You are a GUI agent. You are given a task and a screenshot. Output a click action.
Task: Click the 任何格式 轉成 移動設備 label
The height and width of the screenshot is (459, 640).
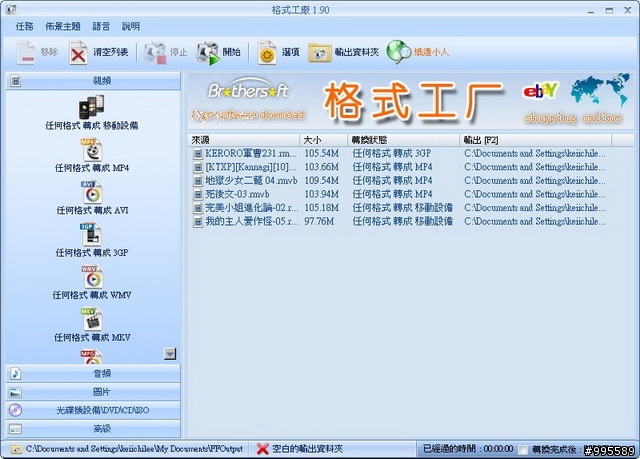(91, 126)
